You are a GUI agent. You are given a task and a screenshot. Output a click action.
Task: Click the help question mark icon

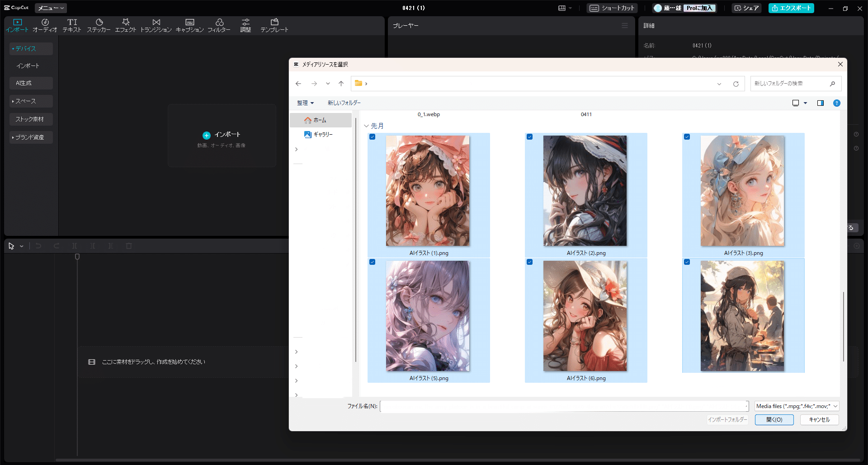(x=837, y=103)
